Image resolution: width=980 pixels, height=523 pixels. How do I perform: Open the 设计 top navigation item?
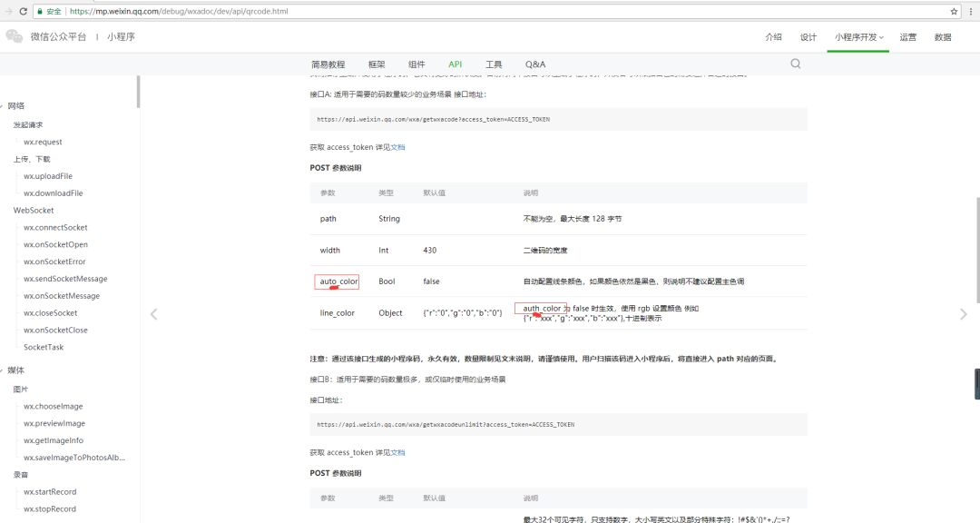pos(808,37)
